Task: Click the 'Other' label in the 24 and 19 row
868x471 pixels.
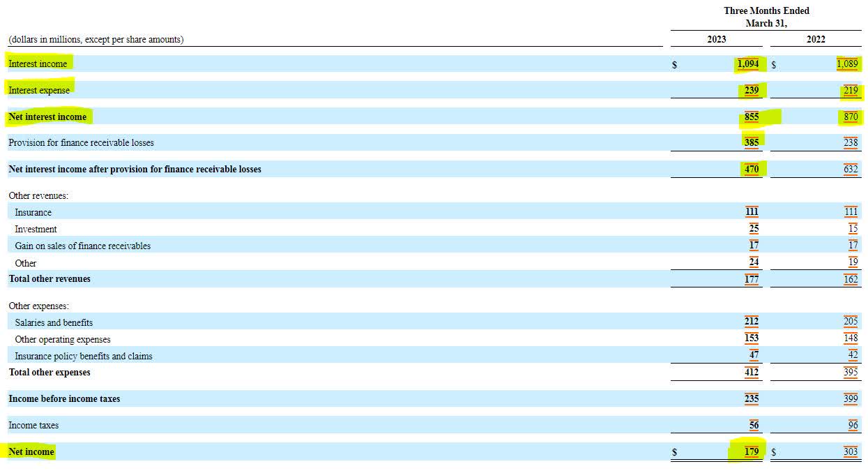Action: click(26, 263)
